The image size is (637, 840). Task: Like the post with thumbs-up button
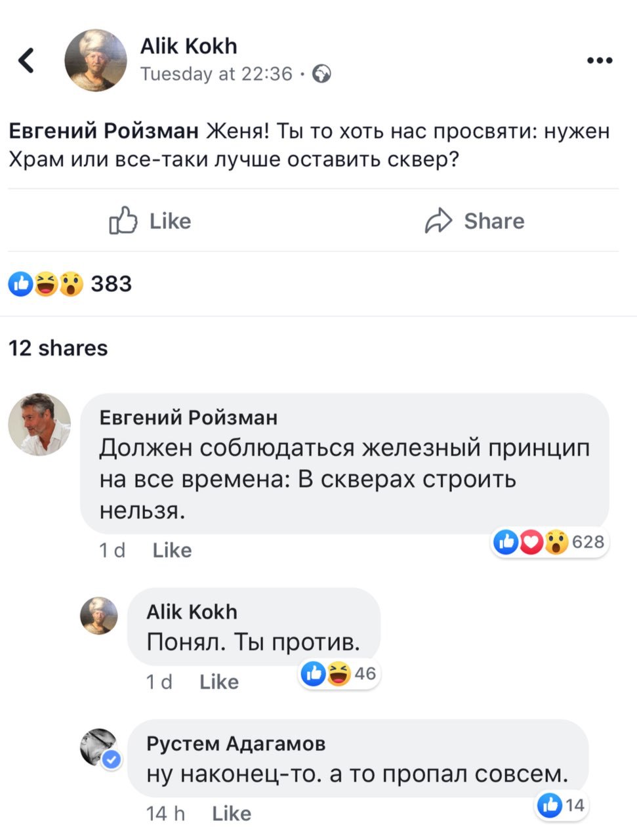pos(150,221)
